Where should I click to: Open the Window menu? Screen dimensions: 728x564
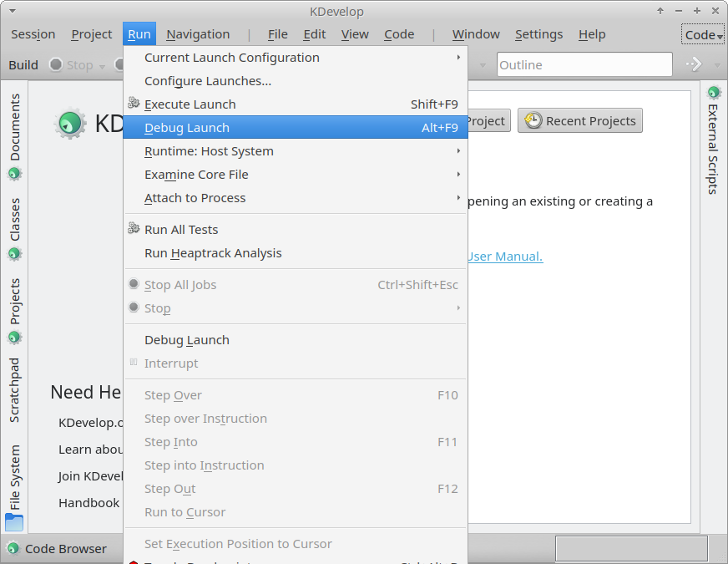476,34
